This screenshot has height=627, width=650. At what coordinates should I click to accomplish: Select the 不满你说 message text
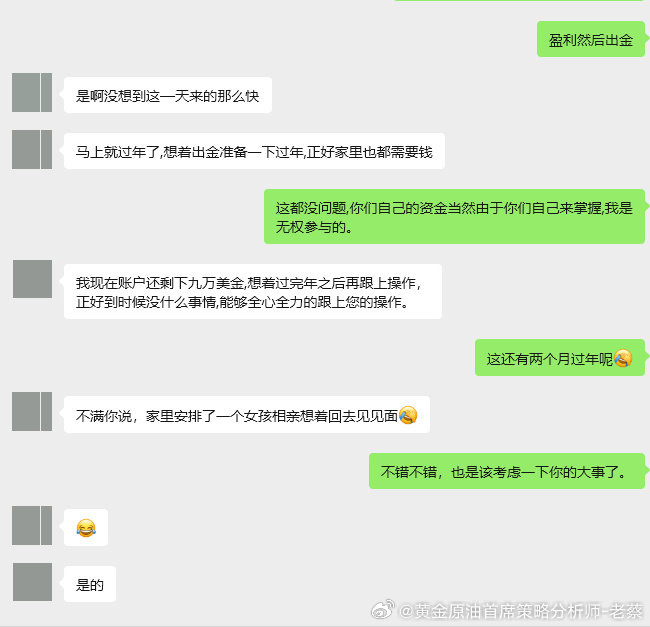(237, 416)
